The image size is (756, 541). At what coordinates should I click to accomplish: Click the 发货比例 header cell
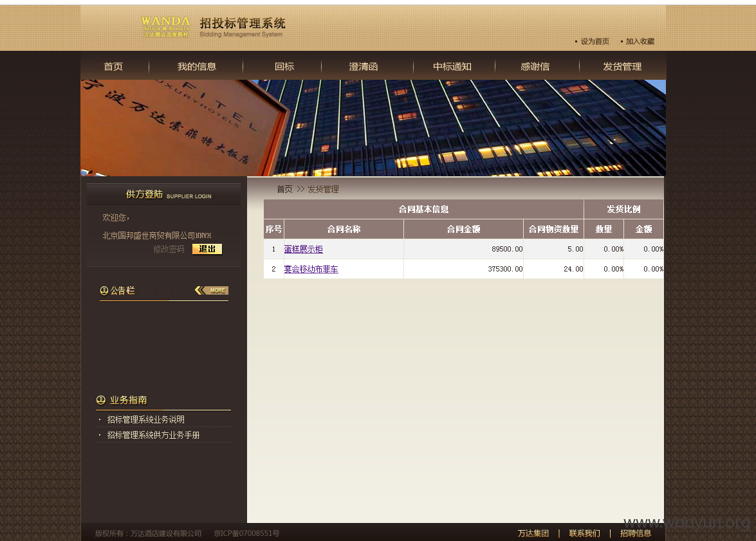(624, 209)
